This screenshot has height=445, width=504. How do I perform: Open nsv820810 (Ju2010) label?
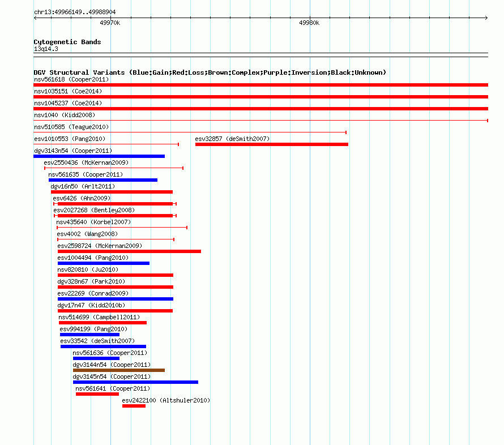click(88, 269)
